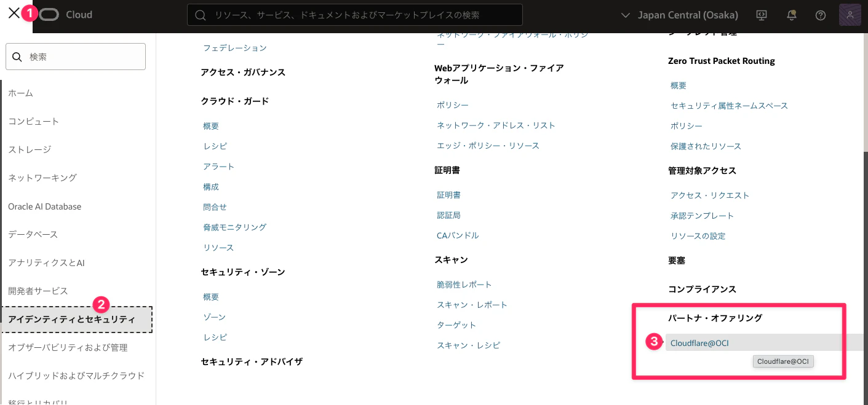The image size is (868, 405).
Task: Open the コンプライアンス heading link
Action: tap(702, 289)
